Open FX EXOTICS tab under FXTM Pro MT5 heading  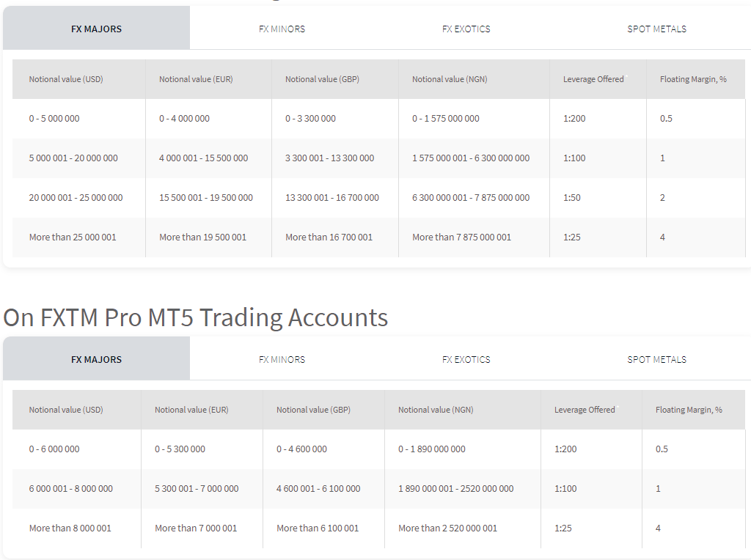(466, 359)
